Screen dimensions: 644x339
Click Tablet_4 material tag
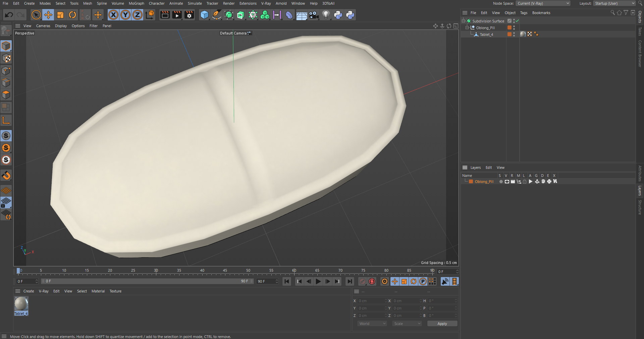(x=523, y=34)
